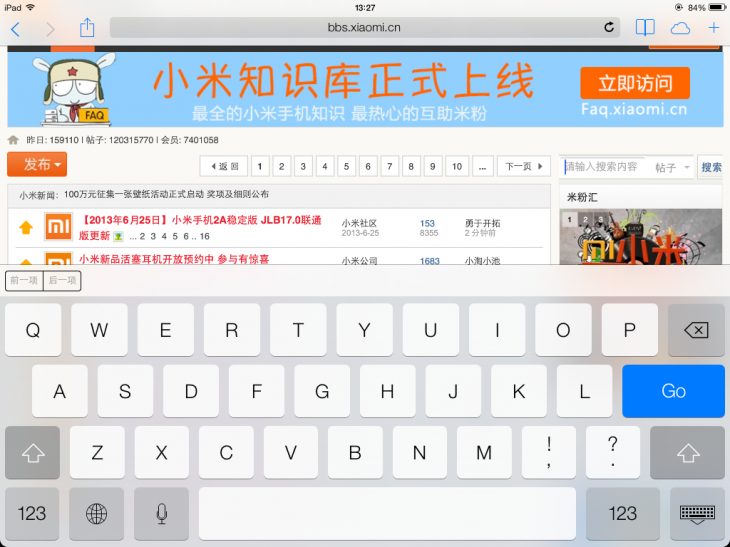The image size is (730, 547).
Task: Click the pagination ellipsis button
Action: click(x=483, y=166)
